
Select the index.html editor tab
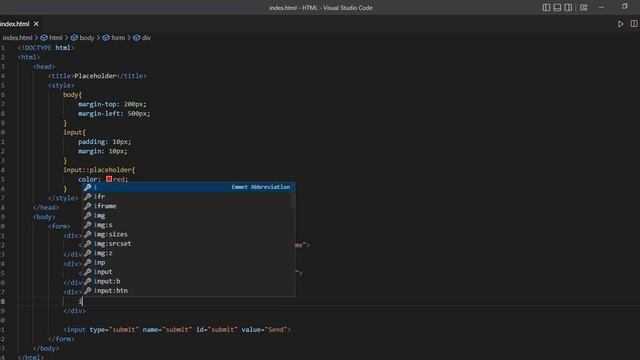(x=20, y=24)
